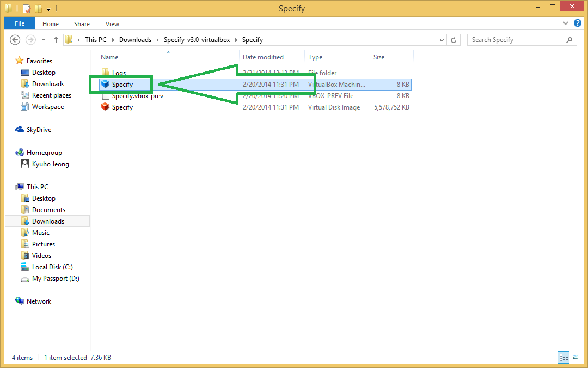Click the VBOX-PREV File type cell
The height and width of the screenshot is (368, 588).
(330, 96)
